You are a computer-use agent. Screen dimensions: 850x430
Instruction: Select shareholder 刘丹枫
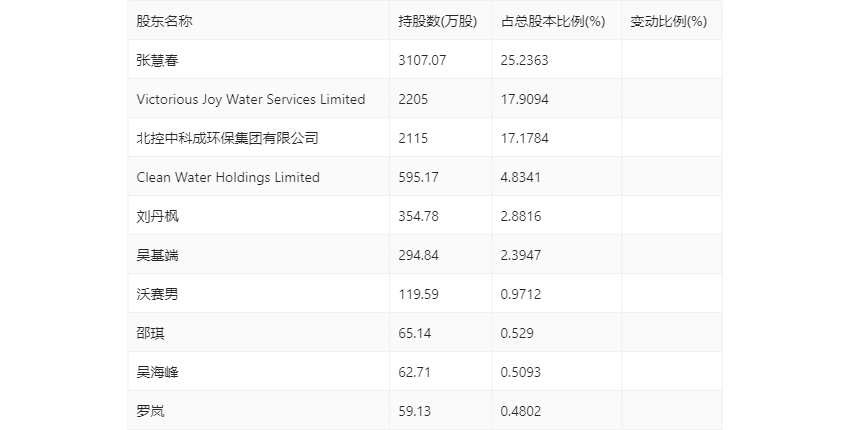157,216
